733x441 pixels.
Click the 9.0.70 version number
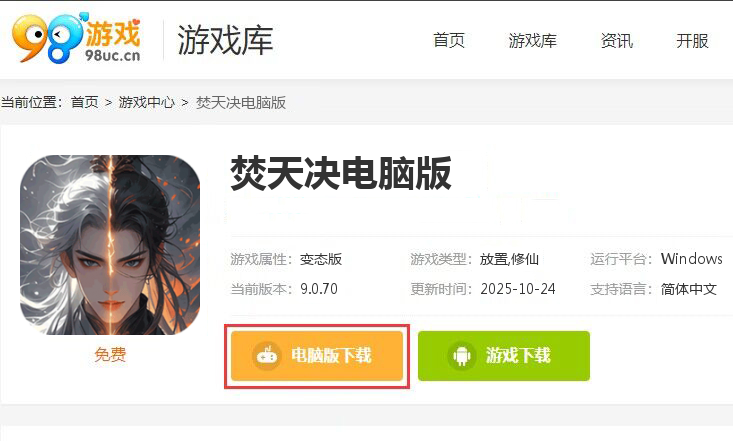pyautogui.click(x=319, y=289)
